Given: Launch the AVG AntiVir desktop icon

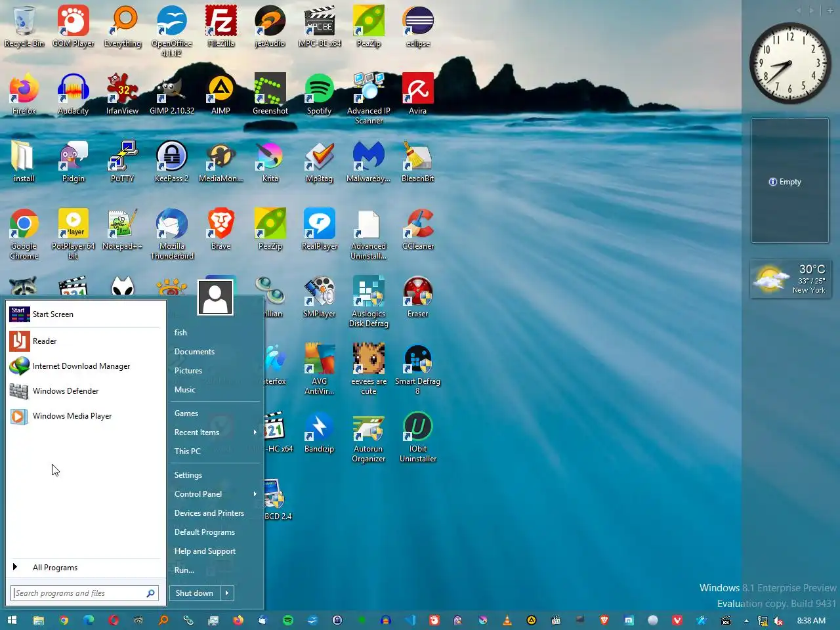Looking at the screenshot, I should click(x=320, y=369).
